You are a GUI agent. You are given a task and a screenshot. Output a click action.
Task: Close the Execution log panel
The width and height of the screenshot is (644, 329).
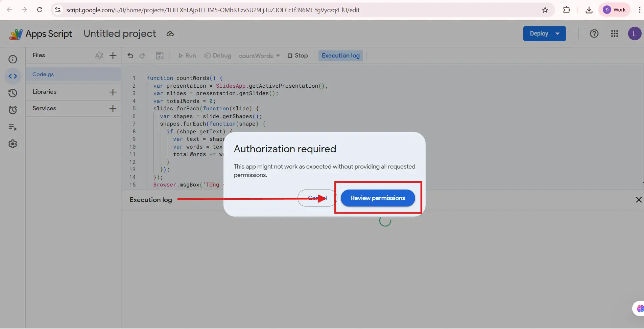tap(639, 200)
